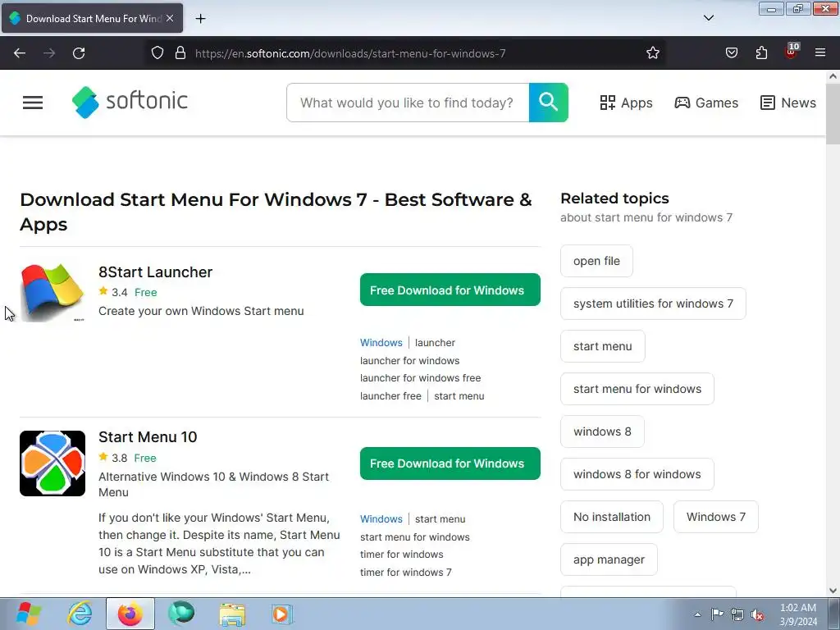Open the muted volume tray icon

[757, 614]
